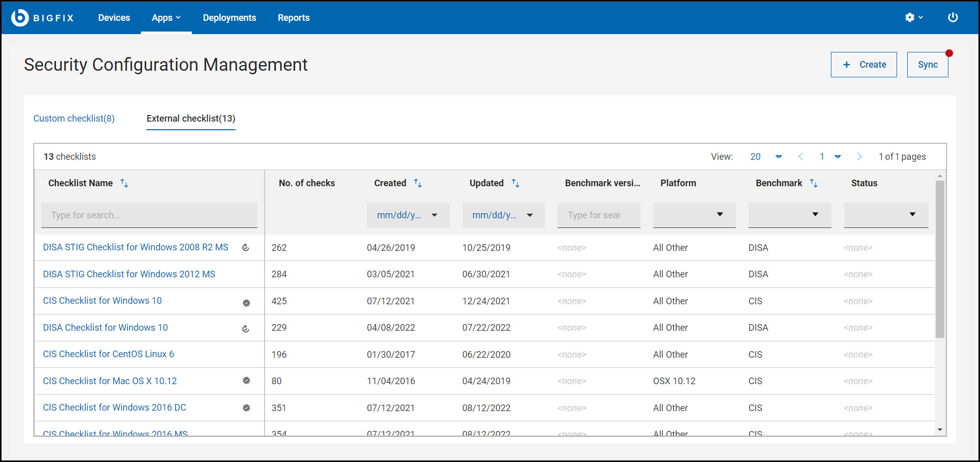Open DISA STIG Checklist for Windows 2012 MS

(129, 274)
